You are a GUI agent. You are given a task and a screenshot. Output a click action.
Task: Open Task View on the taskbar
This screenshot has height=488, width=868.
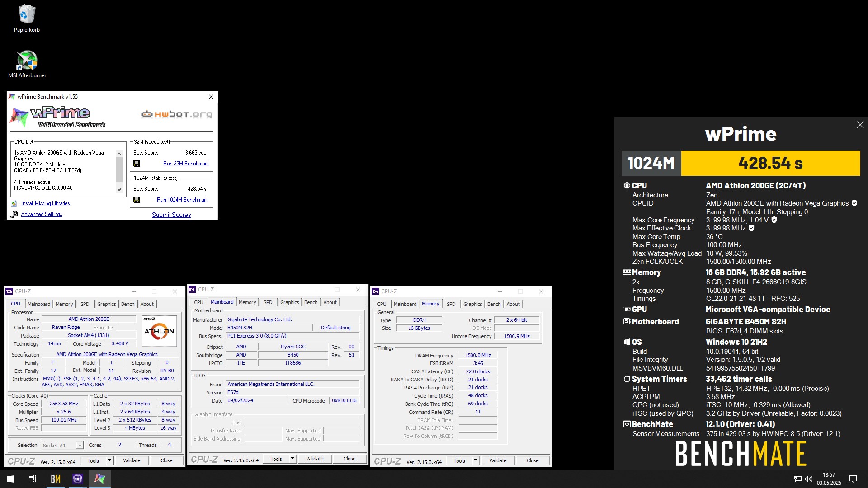(33, 479)
